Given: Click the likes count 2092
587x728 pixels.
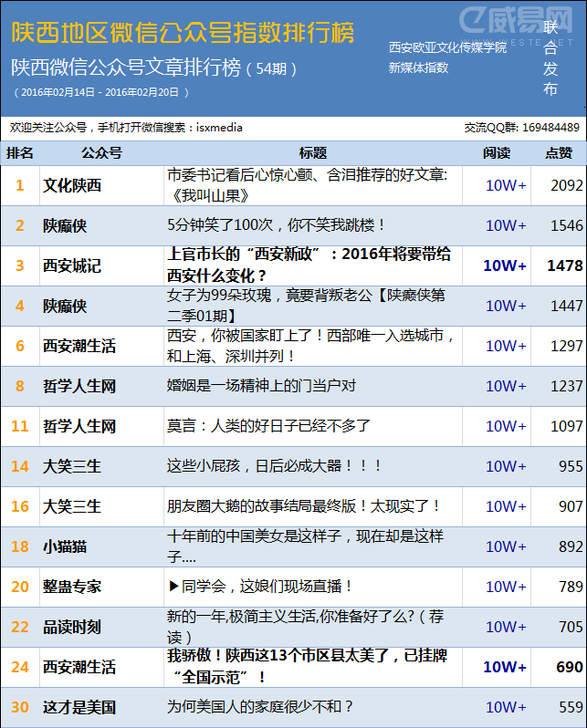Looking at the screenshot, I should (566, 185).
